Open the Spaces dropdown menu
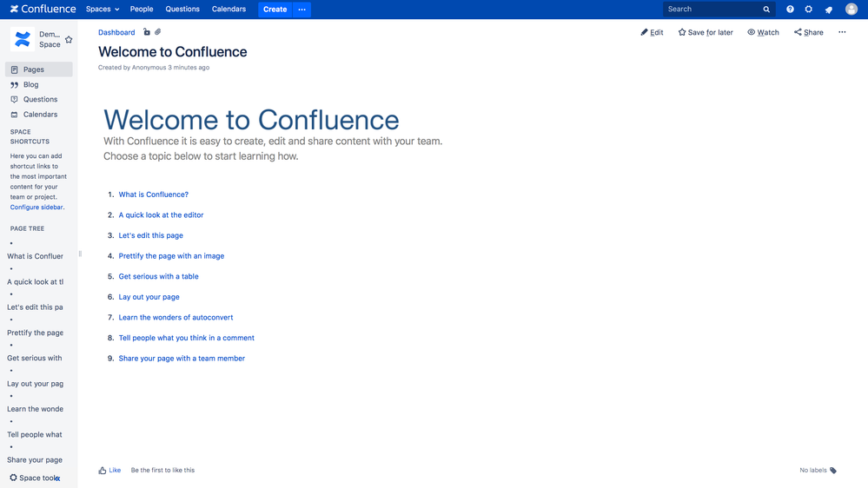868x488 pixels. pyautogui.click(x=103, y=9)
